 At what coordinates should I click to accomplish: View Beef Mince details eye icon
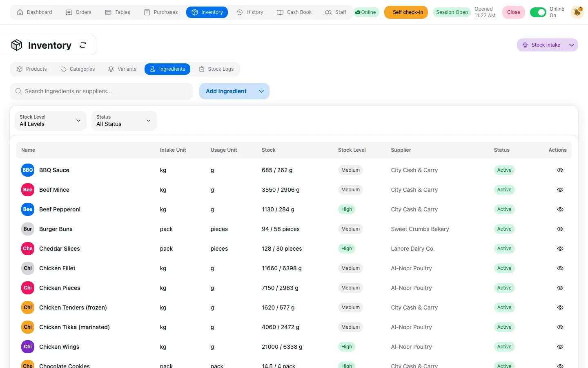point(560,190)
